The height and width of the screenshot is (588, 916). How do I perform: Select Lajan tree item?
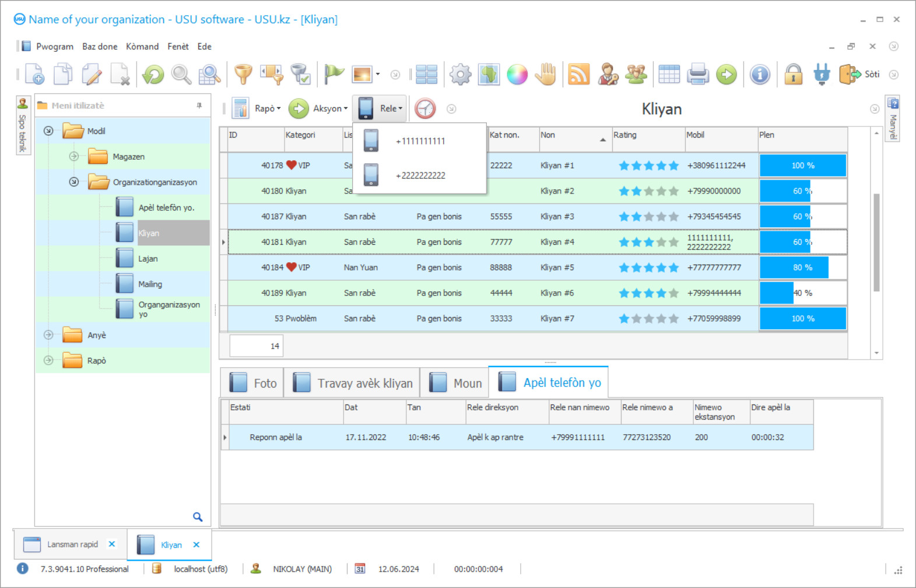[148, 259]
